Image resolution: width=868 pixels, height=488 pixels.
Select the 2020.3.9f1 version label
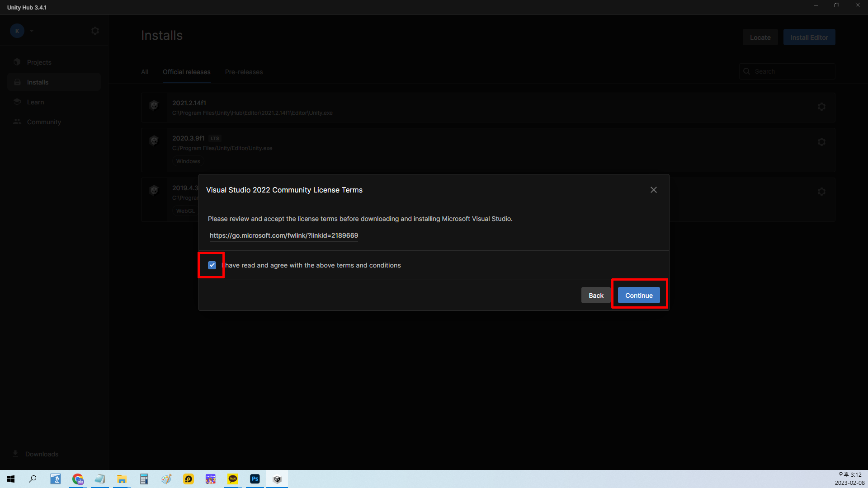(188, 138)
